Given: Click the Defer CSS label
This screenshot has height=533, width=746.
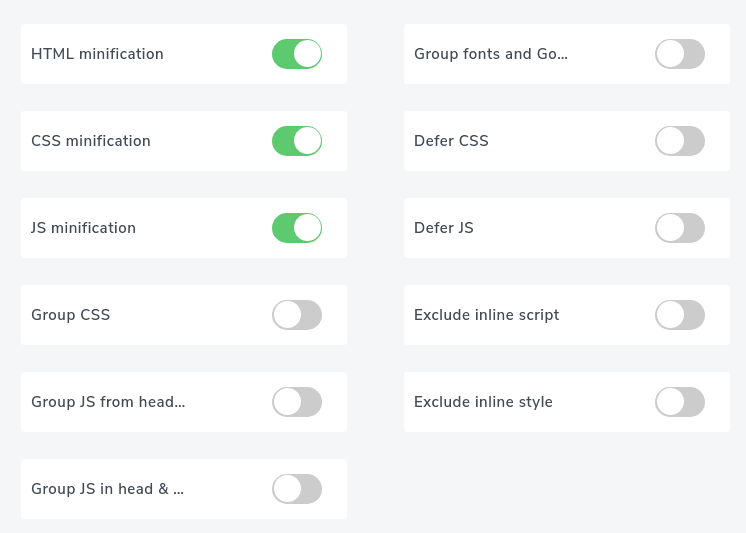Looking at the screenshot, I should point(451,141).
